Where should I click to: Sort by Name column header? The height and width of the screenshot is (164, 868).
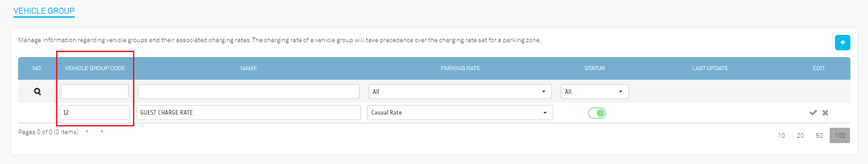249,68
